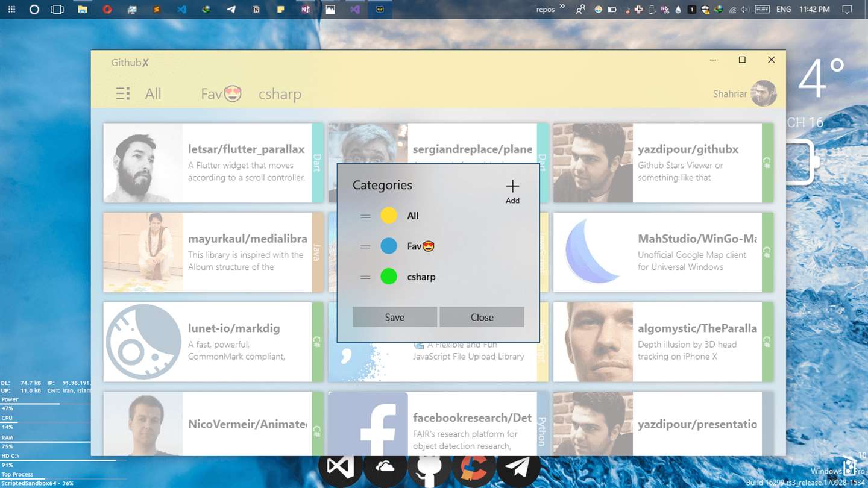Open Cortana circle icon in taskbar

[34, 9]
